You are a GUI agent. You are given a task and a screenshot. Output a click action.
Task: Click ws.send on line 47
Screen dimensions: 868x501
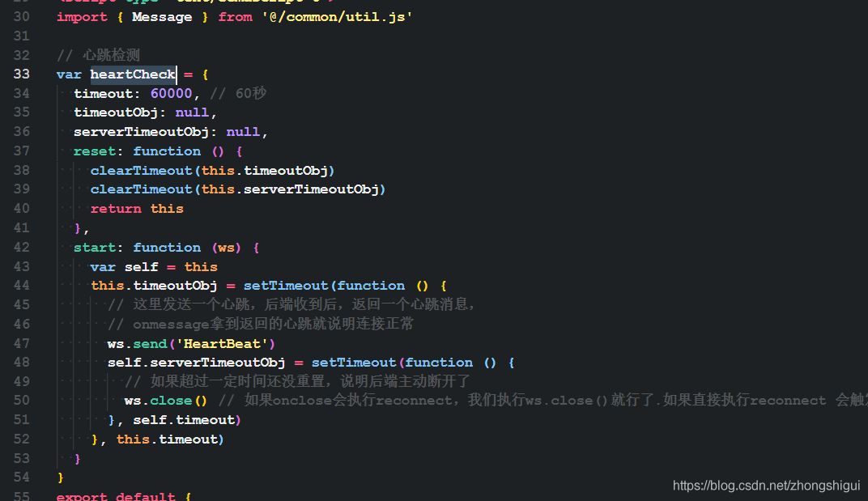[138, 344]
